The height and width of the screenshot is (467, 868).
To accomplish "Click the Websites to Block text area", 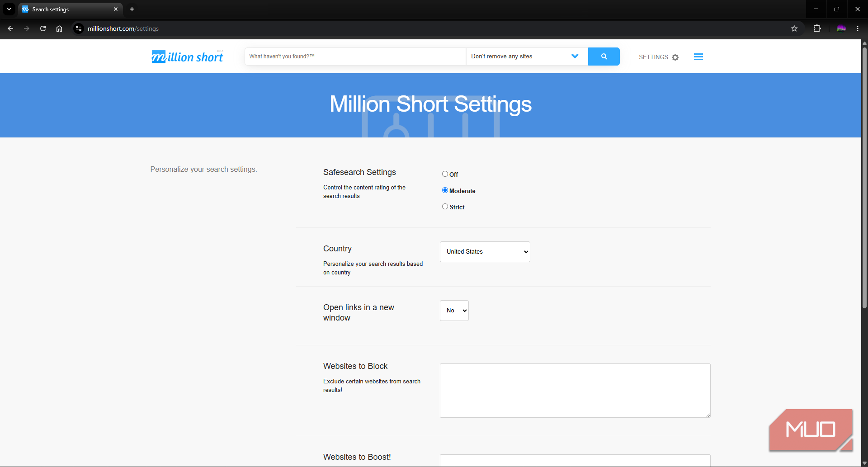I will 575,391.
